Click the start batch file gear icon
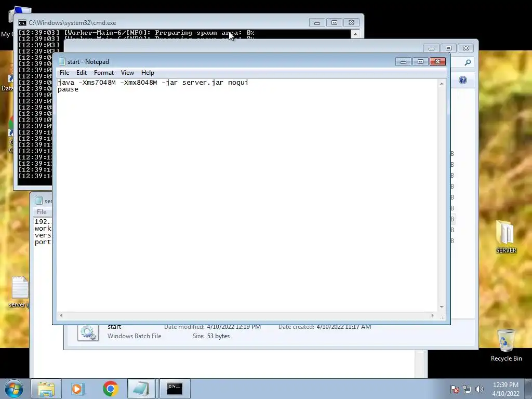Screen dimensions: 532x399 (x=88, y=332)
